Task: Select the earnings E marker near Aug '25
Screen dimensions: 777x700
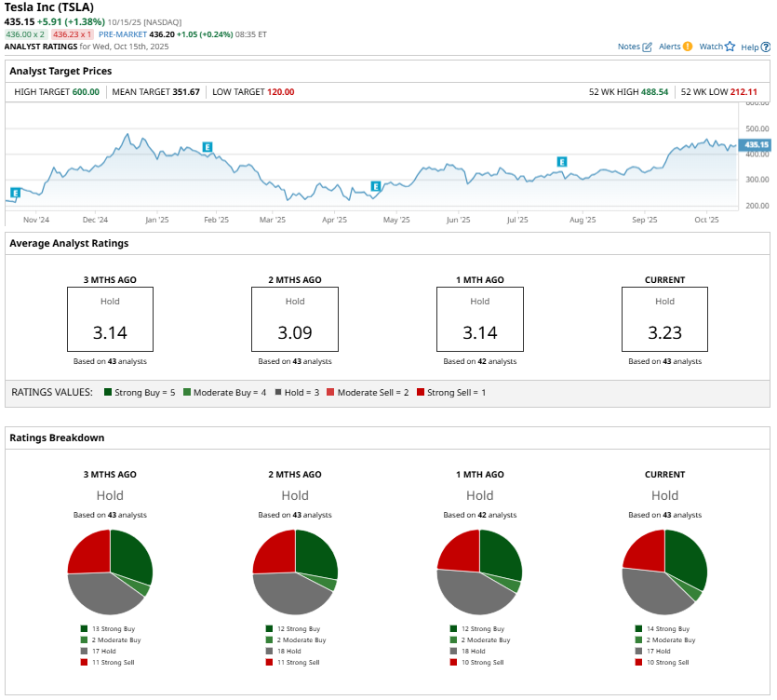Action: coord(562,162)
